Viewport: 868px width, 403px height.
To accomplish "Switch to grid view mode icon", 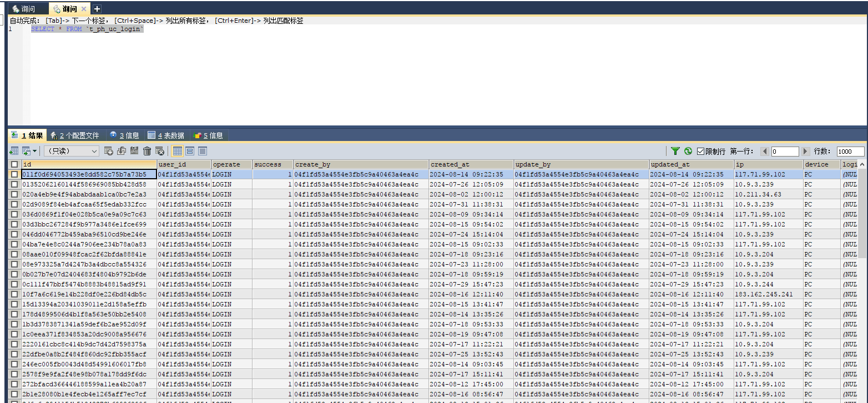I will coord(178,151).
